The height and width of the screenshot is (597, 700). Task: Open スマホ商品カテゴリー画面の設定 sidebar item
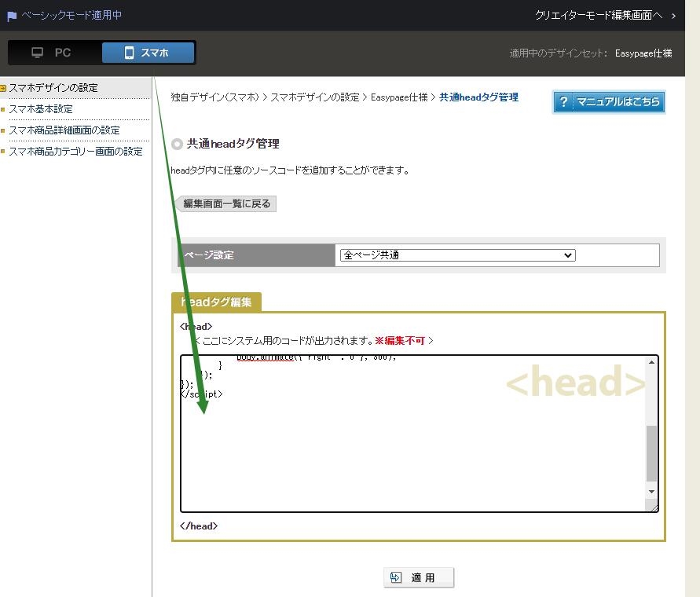[x=76, y=152]
